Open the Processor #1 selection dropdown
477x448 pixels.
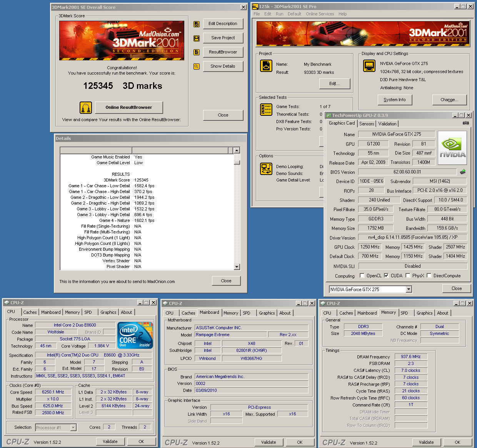pyautogui.click(x=73, y=427)
